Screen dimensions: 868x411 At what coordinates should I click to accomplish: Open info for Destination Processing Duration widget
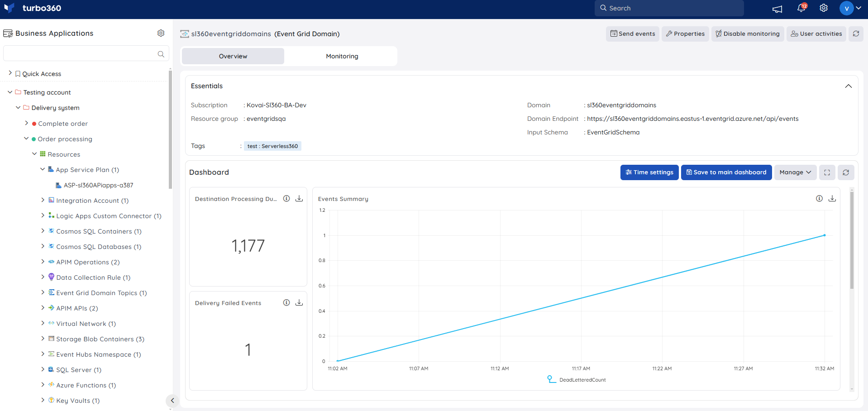coord(286,199)
